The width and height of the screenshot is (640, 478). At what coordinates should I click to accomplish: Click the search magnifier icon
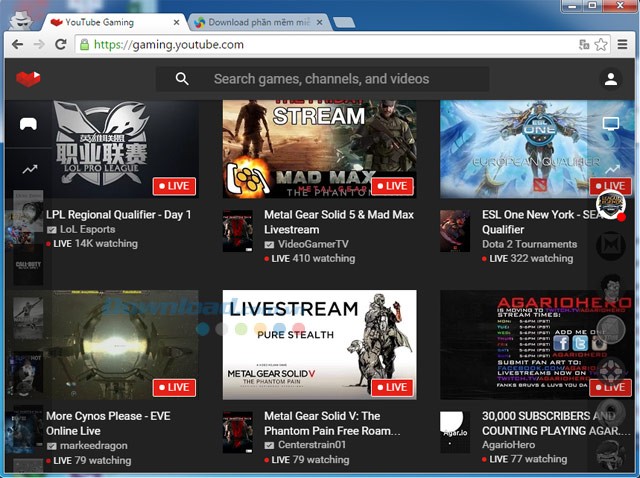coord(182,79)
